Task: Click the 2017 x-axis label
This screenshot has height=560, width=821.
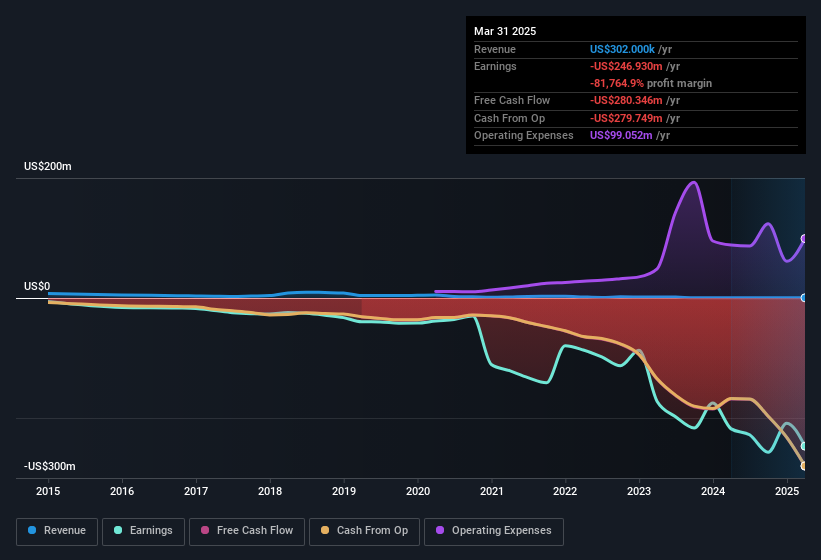Action: [x=196, y=491]
